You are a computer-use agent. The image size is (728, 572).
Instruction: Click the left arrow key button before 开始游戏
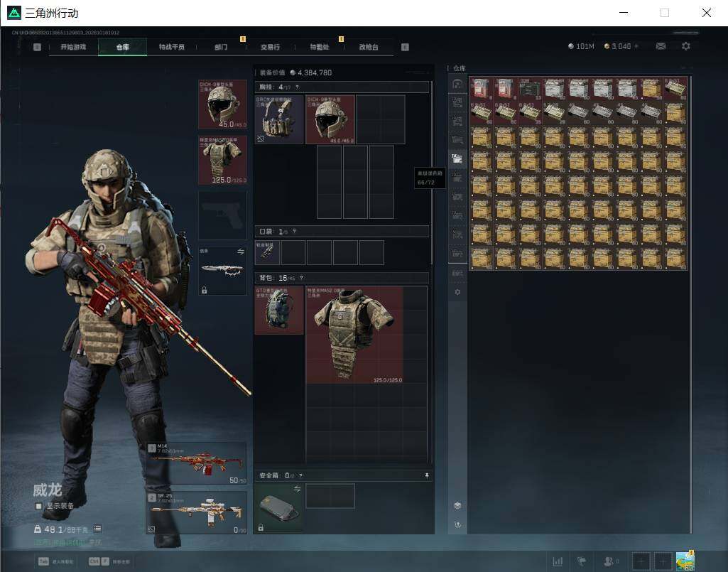point(37,47)
